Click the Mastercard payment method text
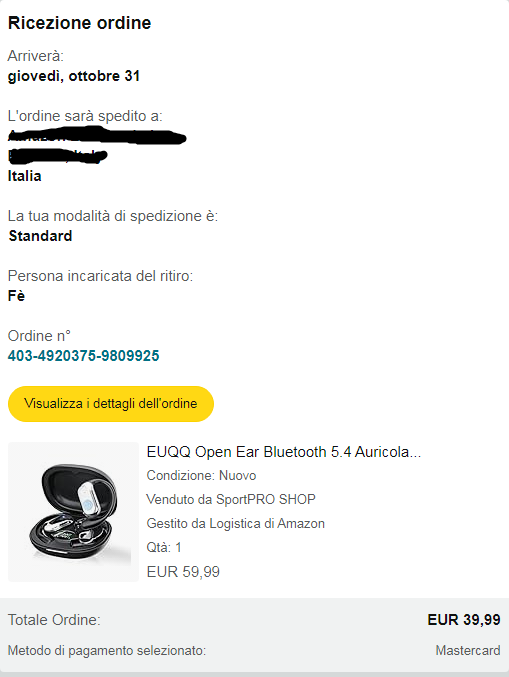The image size is (509, 677). pyautogui.click(x=468, y=650)
